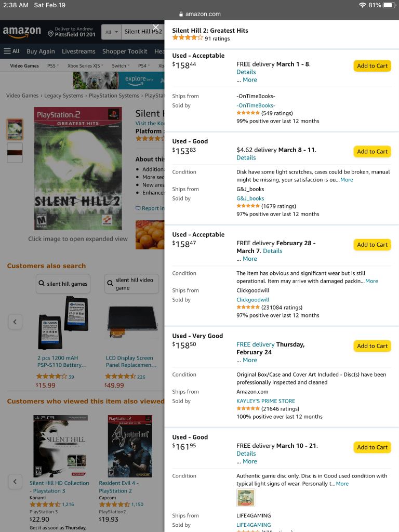The width and height of the screenshot is (399, 532).
Task: Click search icon on silent hill video game chip
Action: pyautogui.click(x=110, y=284)
